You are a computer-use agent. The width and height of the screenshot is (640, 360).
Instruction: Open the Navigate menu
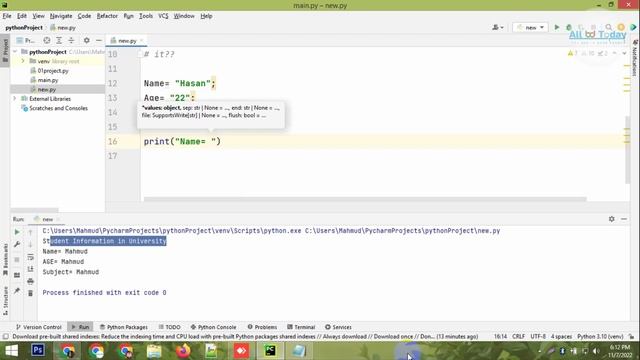[x=61, y=16]
